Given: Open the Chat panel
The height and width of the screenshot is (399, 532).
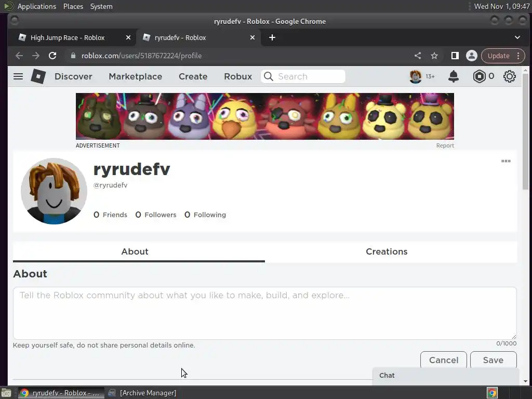Looking at the screenshot, I should (x=445, y=376).
